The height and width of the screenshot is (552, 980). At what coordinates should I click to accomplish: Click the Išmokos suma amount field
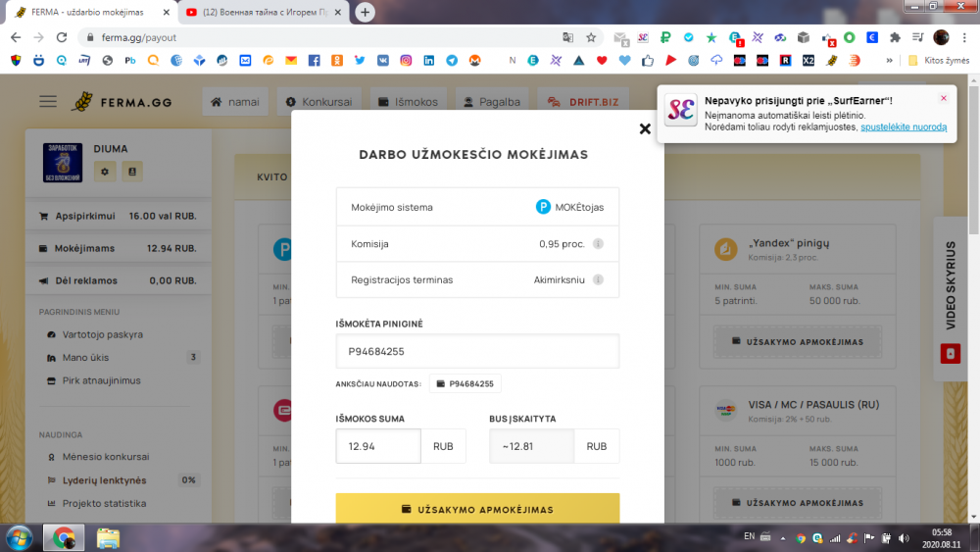click(378, 446)
